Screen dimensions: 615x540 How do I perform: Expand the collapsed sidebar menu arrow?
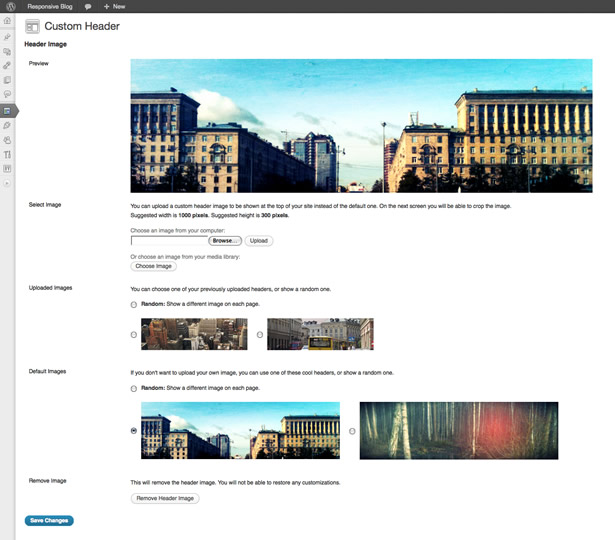[x=7, y=183]
